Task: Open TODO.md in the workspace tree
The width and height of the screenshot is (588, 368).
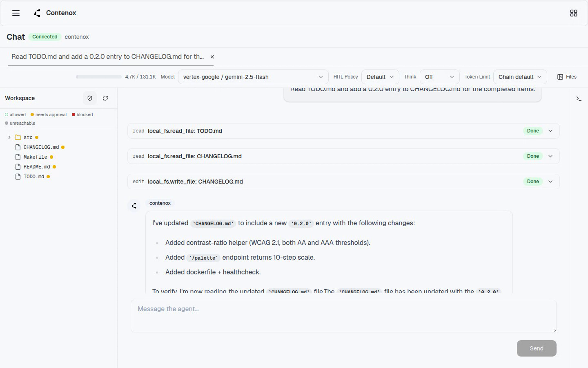Action: [34, 177]
